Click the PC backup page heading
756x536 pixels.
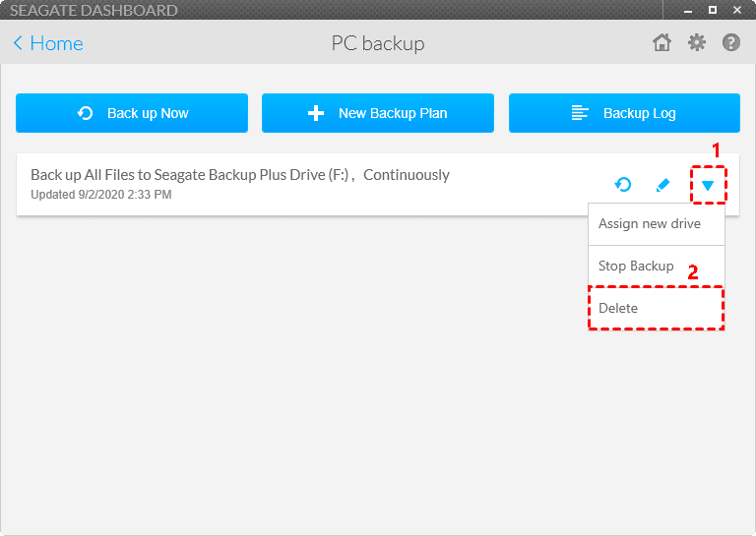click(x=378, y=43)
